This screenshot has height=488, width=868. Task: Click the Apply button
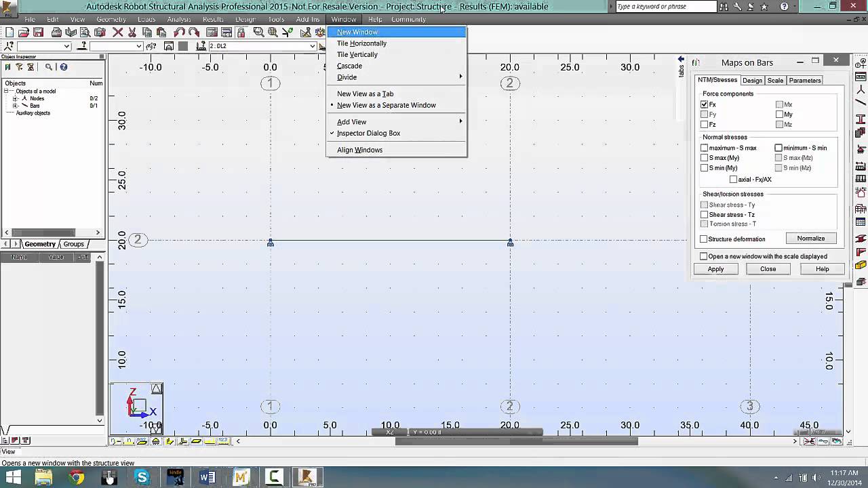pyautogui.click(x=715, y=269)
